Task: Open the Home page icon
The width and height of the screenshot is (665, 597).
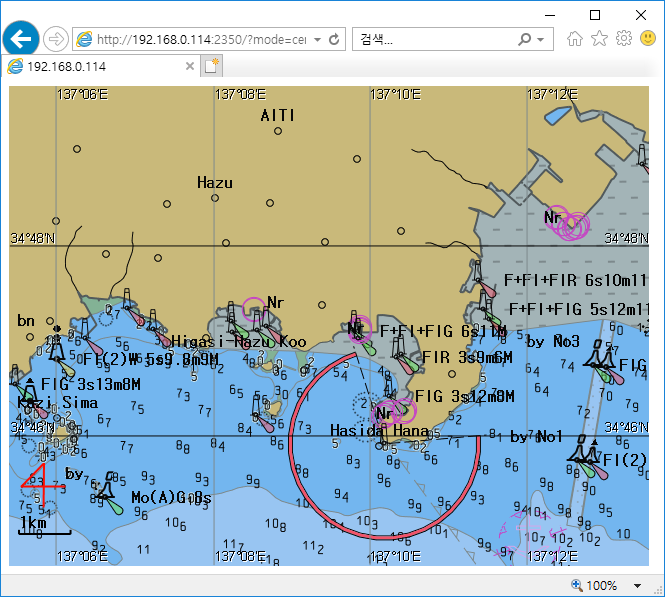Action: pyautogui.click(x=575, y=39)
